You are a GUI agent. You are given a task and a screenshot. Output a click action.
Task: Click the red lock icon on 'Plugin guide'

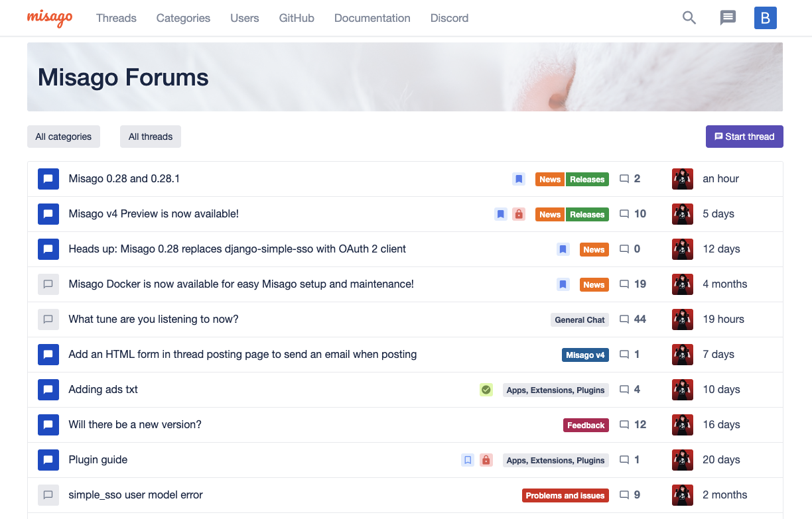486,459
